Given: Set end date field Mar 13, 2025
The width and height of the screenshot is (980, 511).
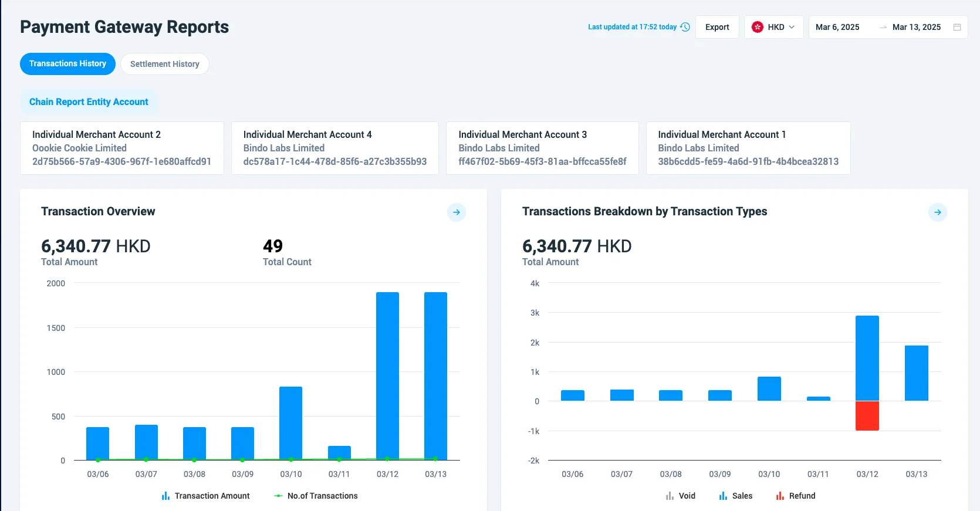Looking at the screenshot, I should [917, 27].
